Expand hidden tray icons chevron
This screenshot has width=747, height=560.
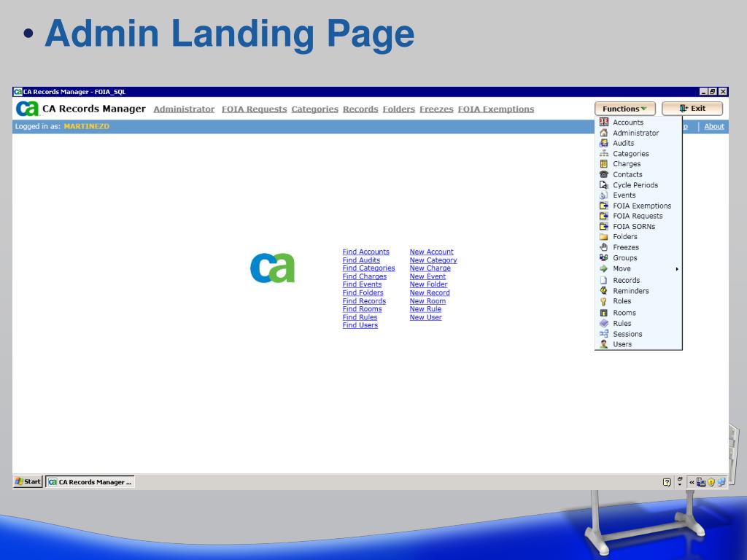pos(692,482)
